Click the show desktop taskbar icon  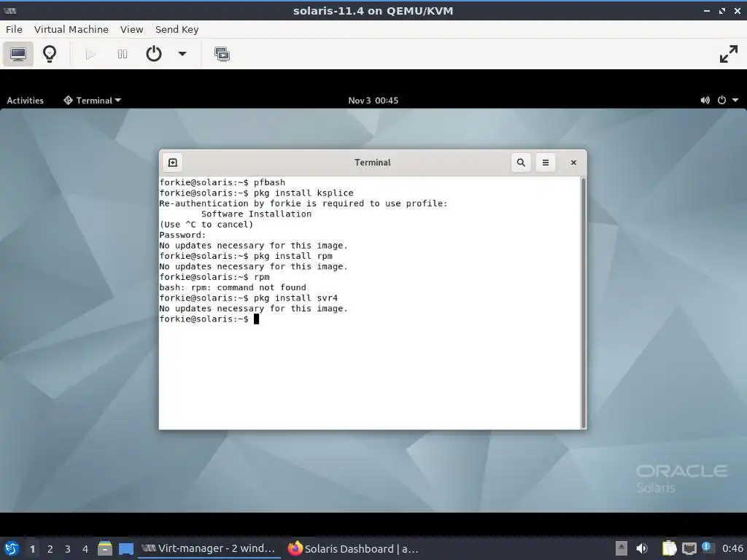click(126, 548)
